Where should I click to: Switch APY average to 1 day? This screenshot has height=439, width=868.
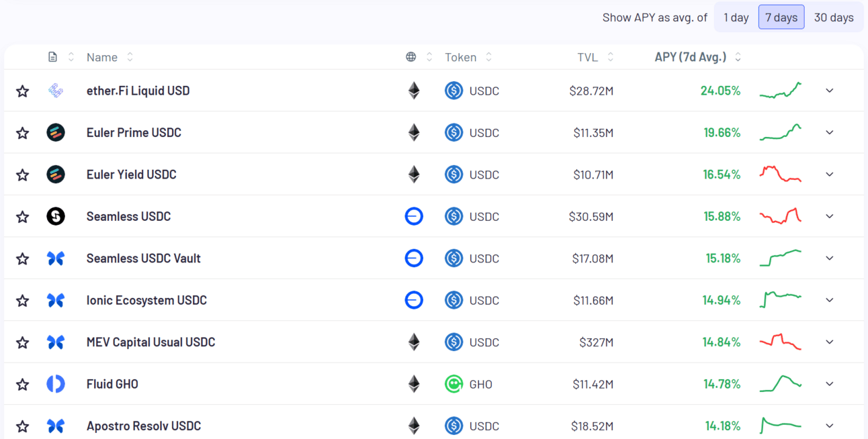pyautogui.click(x=736, y=17)
